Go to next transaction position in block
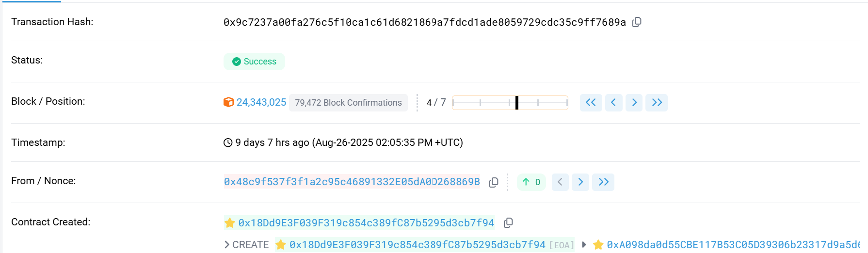 pos(634,102)
